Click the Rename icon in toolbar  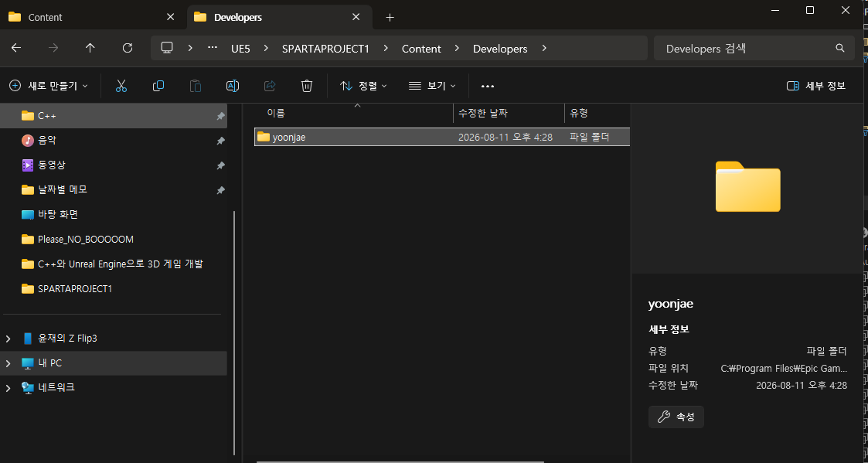coord(233,86)
